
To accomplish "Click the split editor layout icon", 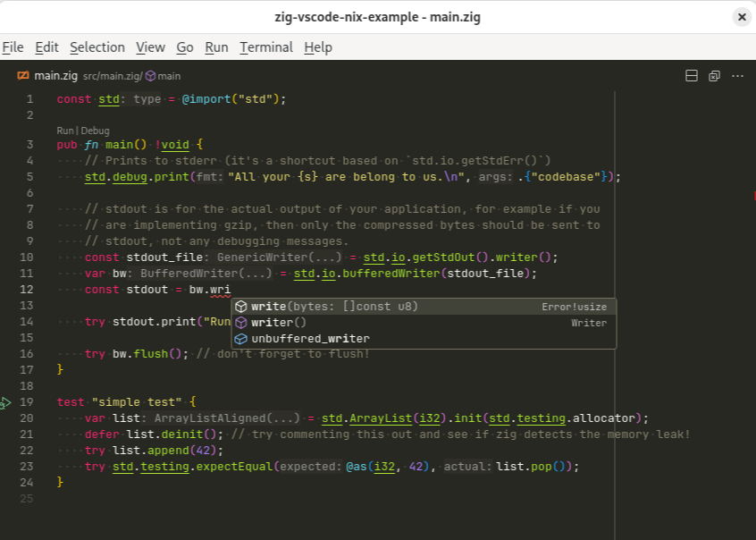I will pos(692,76).
